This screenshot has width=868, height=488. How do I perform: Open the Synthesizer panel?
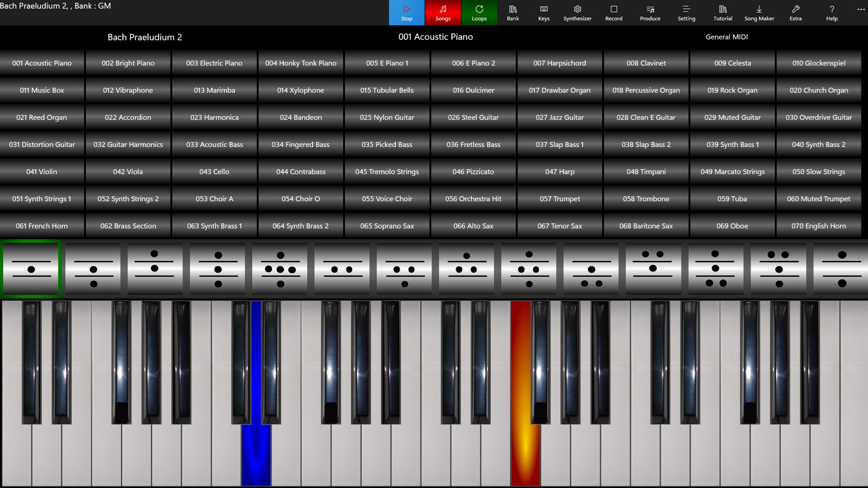tap(577, 13)
